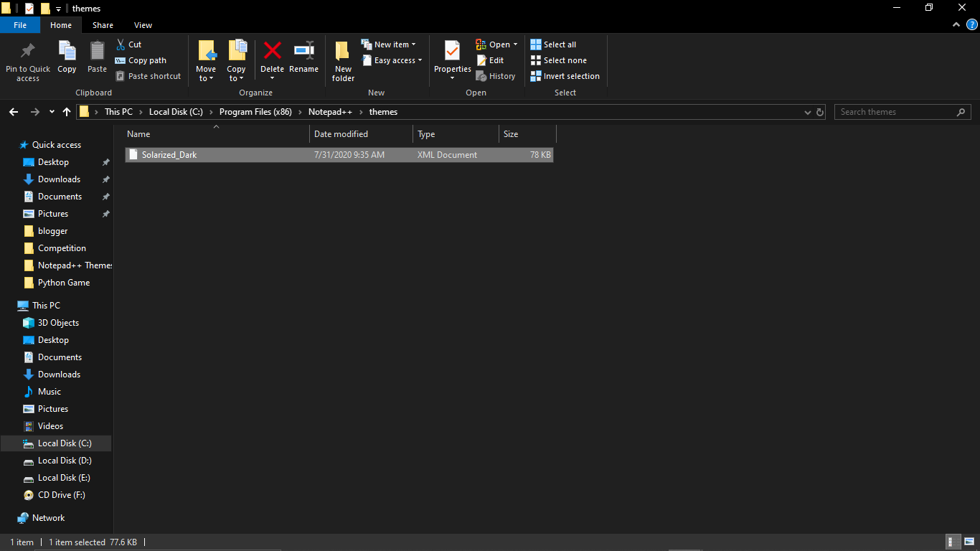Select the Solarized_Dark XML file

coord(169,154)
